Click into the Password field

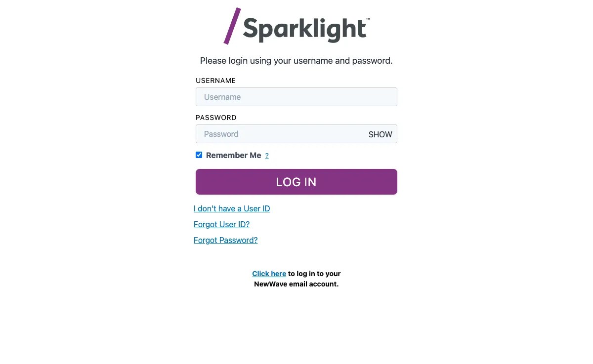coord(277,134)
